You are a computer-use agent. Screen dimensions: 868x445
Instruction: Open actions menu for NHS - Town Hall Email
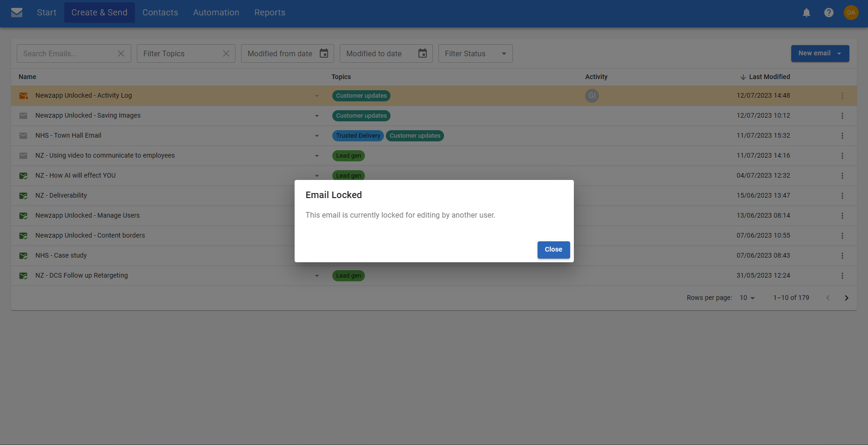click(x=842, y=136)
